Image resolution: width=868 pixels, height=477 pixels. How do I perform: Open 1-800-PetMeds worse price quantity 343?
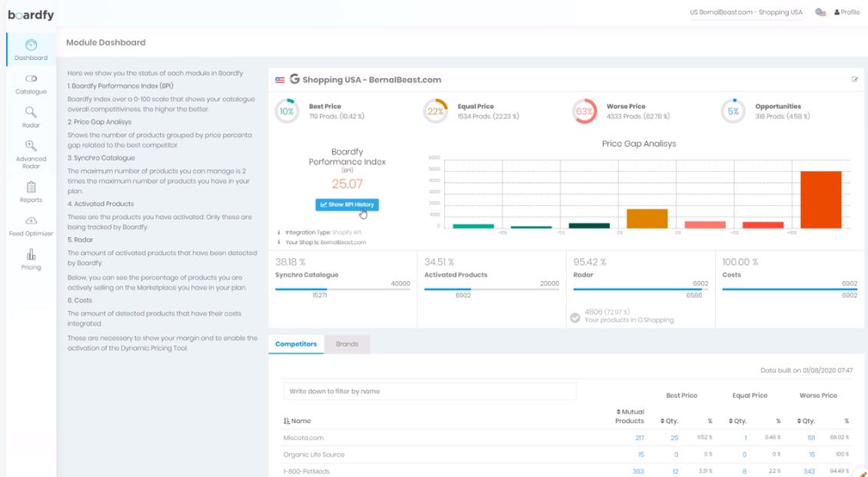click(810, 472)
